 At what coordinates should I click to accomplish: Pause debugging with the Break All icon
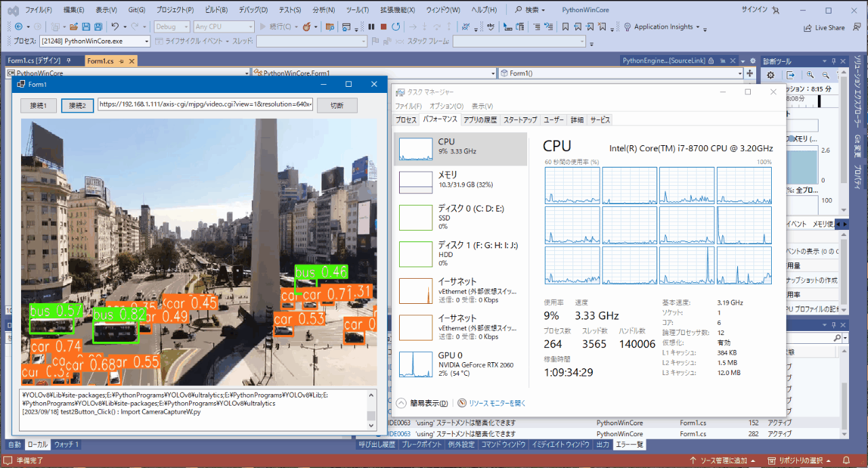(x=371, y=27)
